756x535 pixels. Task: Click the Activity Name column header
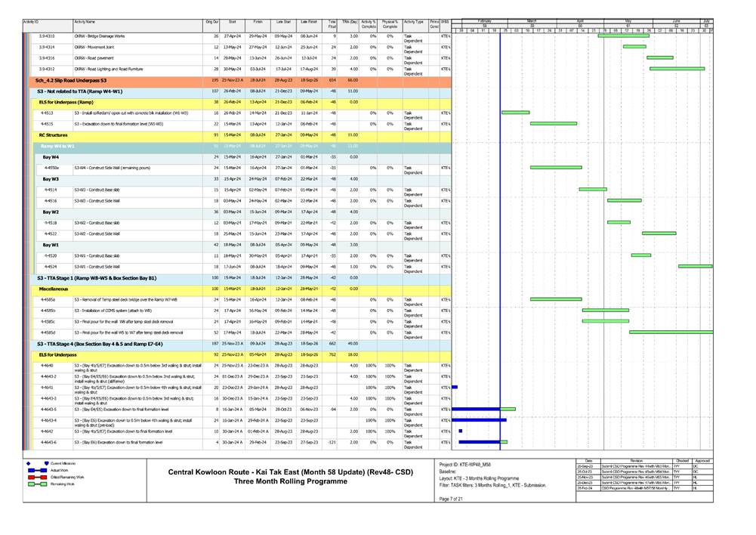(85, 23)
